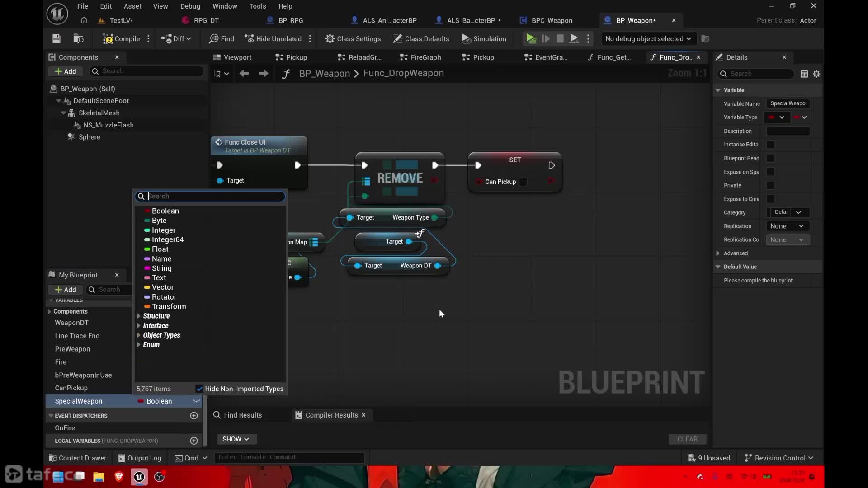Open the Variable Type red pill dropdown
868x488 pixels.
pyautogui.click(x=777, y=117)
